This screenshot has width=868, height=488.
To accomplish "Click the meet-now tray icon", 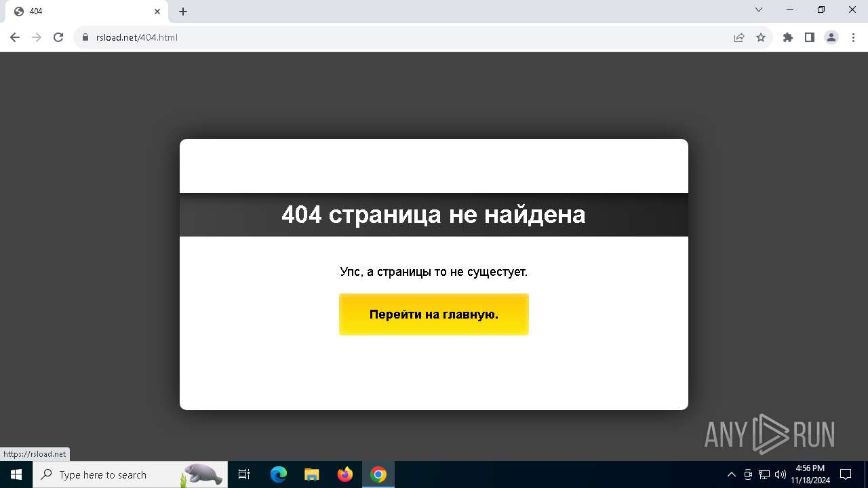I will pos(748,474).
